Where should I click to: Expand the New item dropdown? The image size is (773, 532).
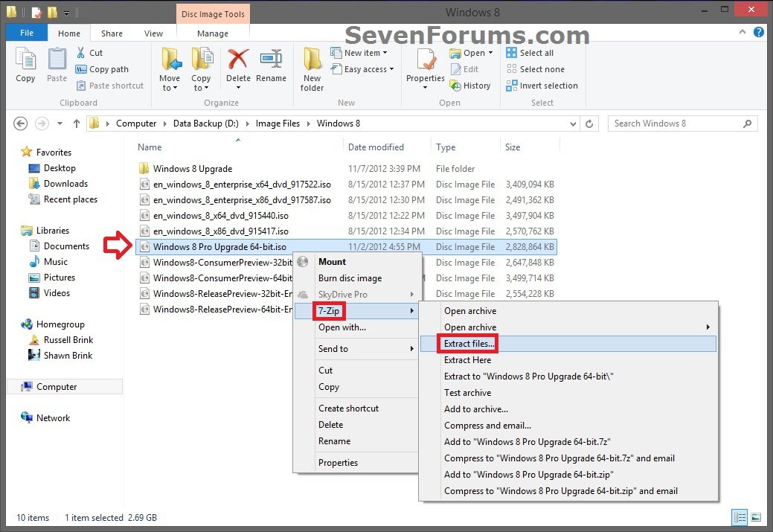[x=359, y=53]
